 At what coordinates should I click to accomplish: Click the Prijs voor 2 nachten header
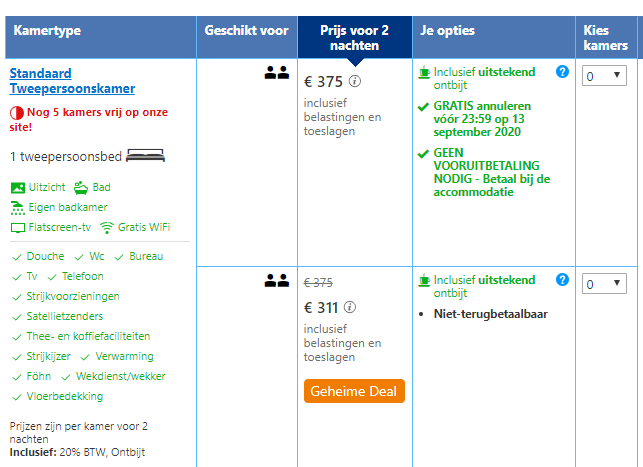coord(354,38)
